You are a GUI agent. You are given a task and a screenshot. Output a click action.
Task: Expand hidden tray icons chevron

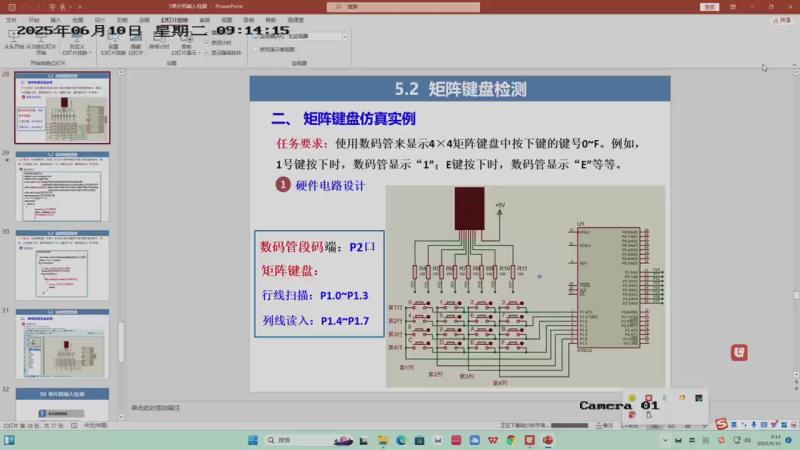(665, 440)
